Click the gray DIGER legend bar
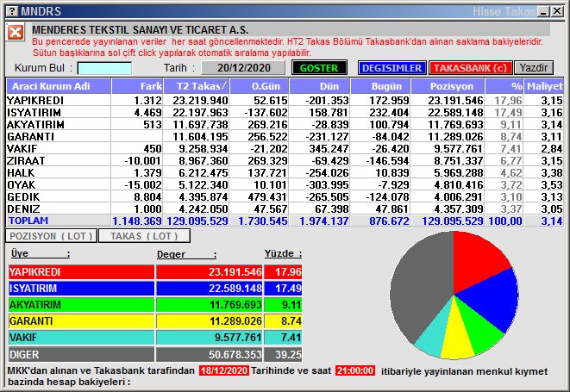Image resolution: width=570 pixels, height=392 pixels. [81, 354]
